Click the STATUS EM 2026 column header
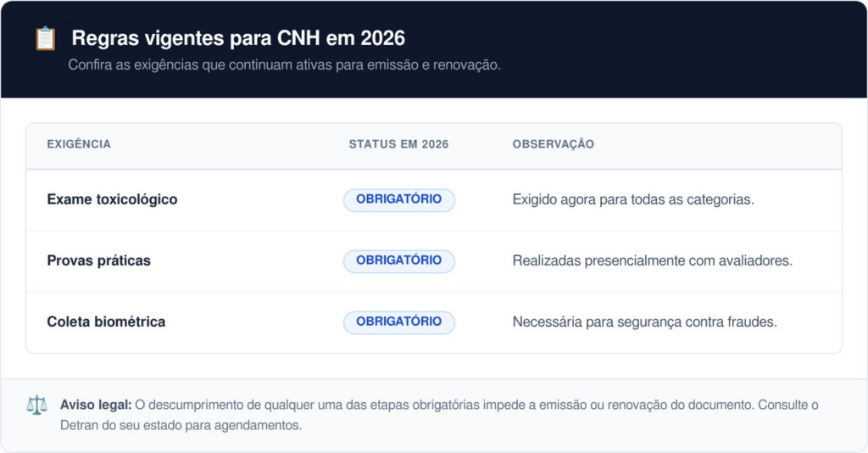868x453 pixels. (398, 144)
